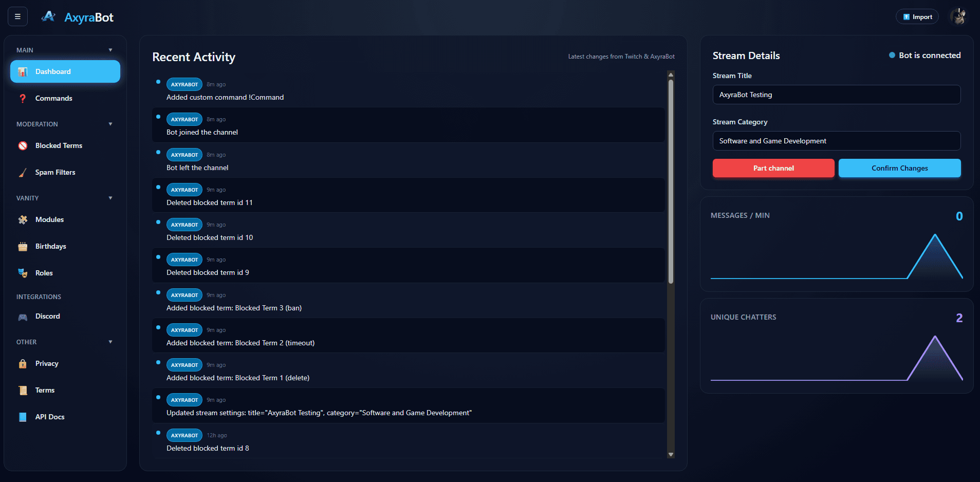Select 'Bot left the channel' entry
Screen dimensions: 980x482
point(409,160)
